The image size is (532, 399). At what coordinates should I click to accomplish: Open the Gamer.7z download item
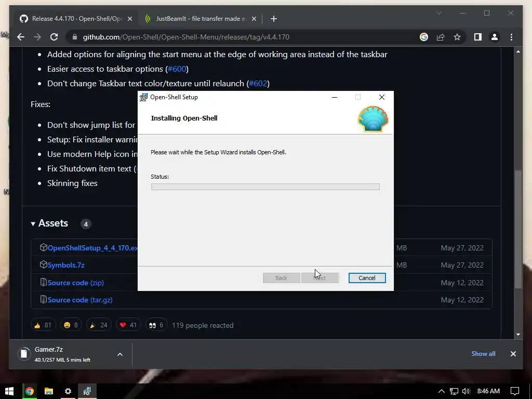pos(63,354)
